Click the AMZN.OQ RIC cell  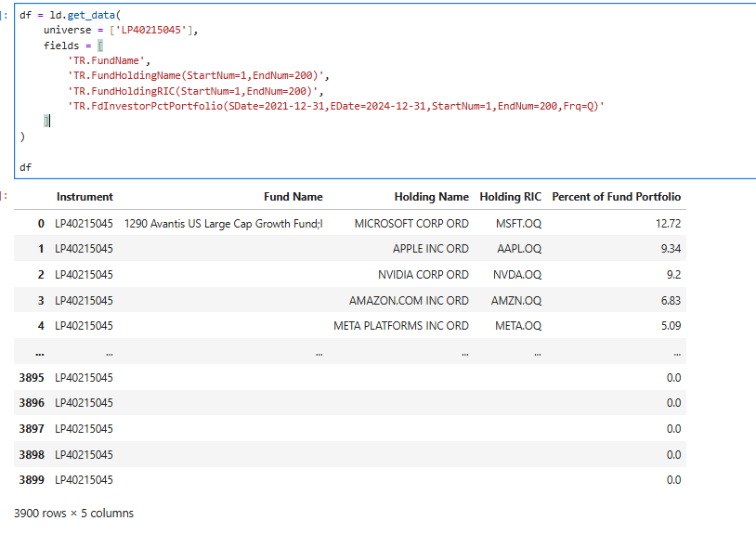coord(516,301)
